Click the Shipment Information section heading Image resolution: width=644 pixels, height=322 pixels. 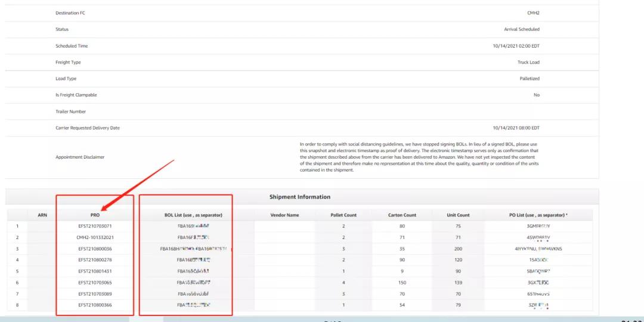click(x=299, y=197)
